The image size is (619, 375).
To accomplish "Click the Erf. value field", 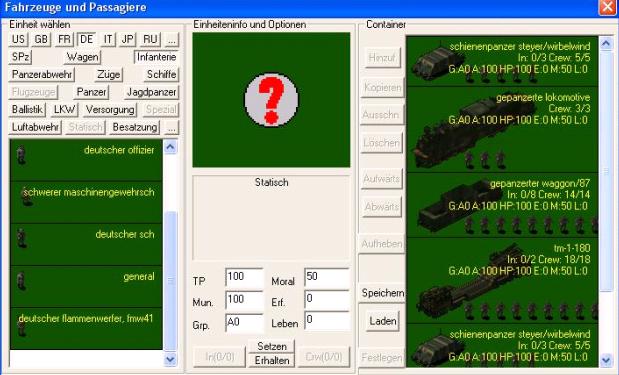I will click(327, 299).
